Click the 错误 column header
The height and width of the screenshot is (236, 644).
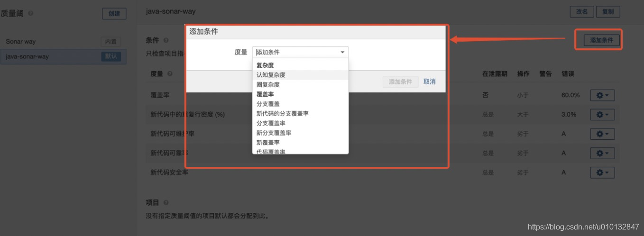click(568, 74)
